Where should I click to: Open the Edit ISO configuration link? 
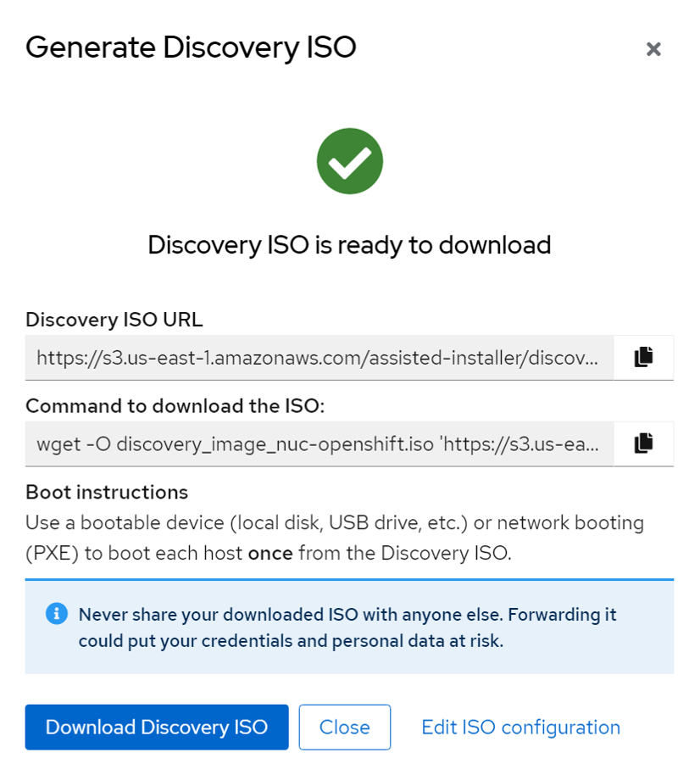pyautogui.click(x=520, y=728)
